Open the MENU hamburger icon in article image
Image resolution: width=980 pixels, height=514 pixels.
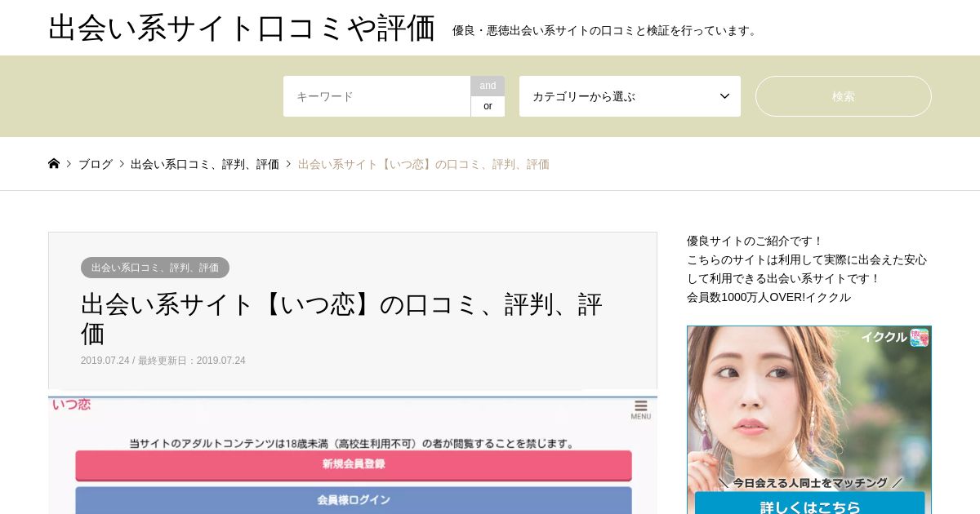pos(640,410)
